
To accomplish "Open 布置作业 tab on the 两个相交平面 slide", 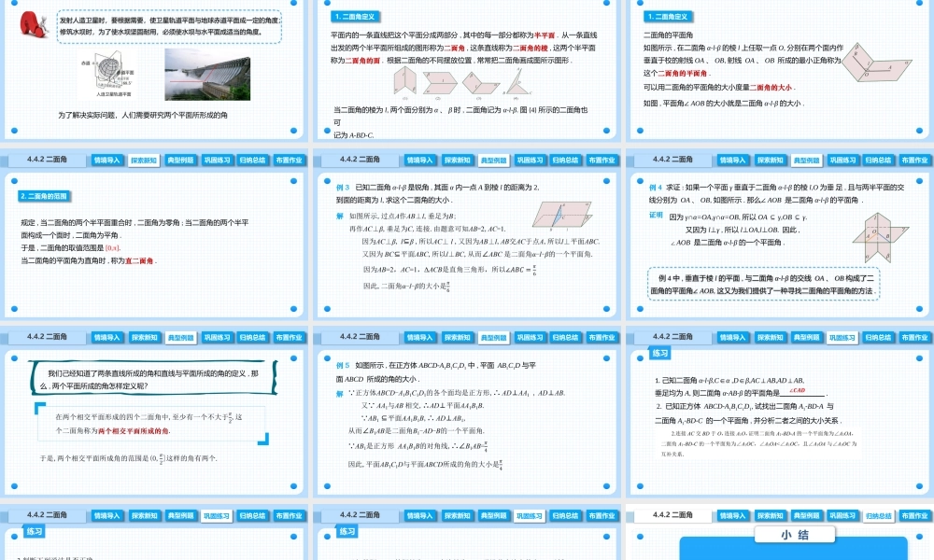I will pos(289,338).
